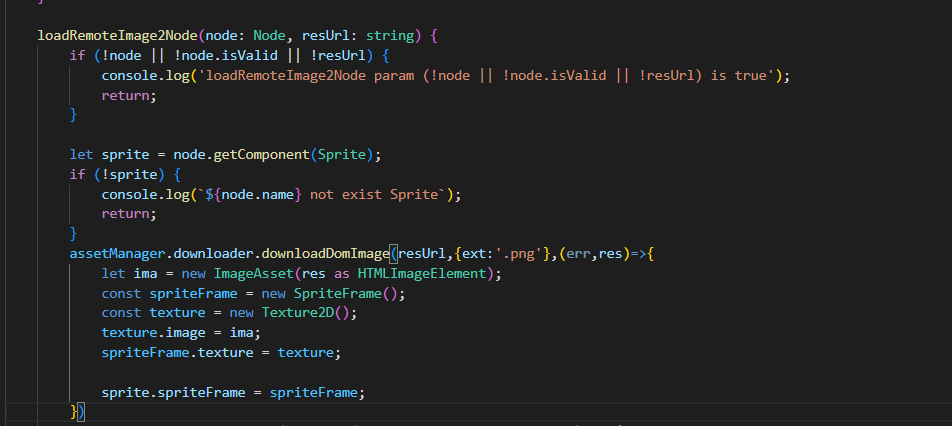This screenshot has height=426, width=952.
Task: Click the 'let' keyword before sprite
Action: tap(81, 155)
